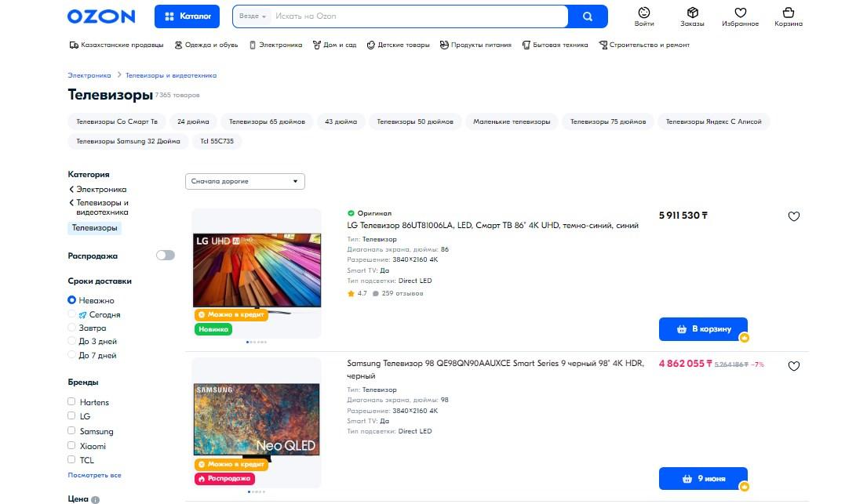Open Бытовая техника category

[x=555, y=45]
